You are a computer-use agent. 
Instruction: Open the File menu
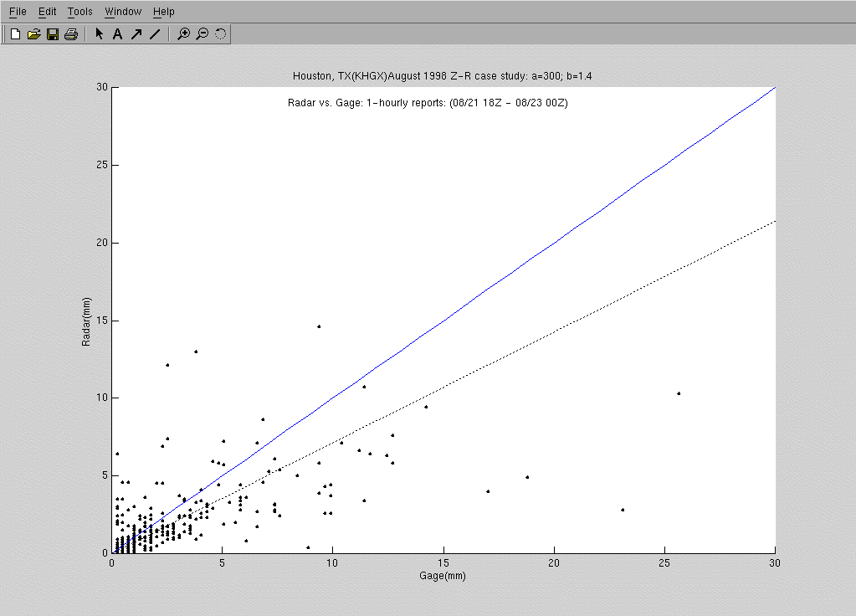coord(18,12)
